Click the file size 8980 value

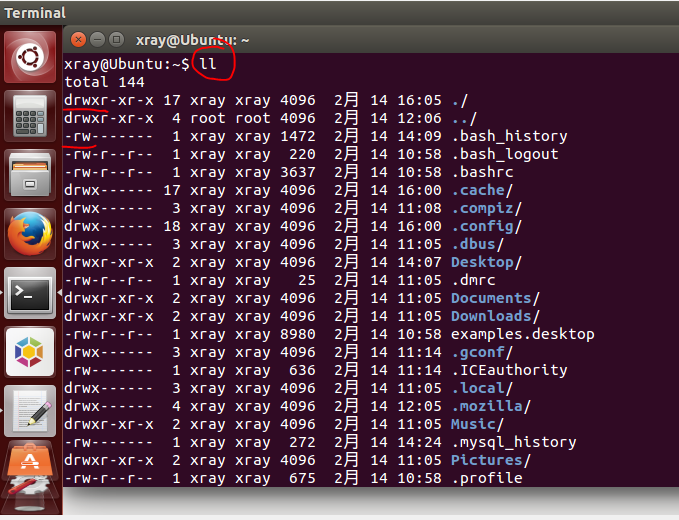coord(298,335)
